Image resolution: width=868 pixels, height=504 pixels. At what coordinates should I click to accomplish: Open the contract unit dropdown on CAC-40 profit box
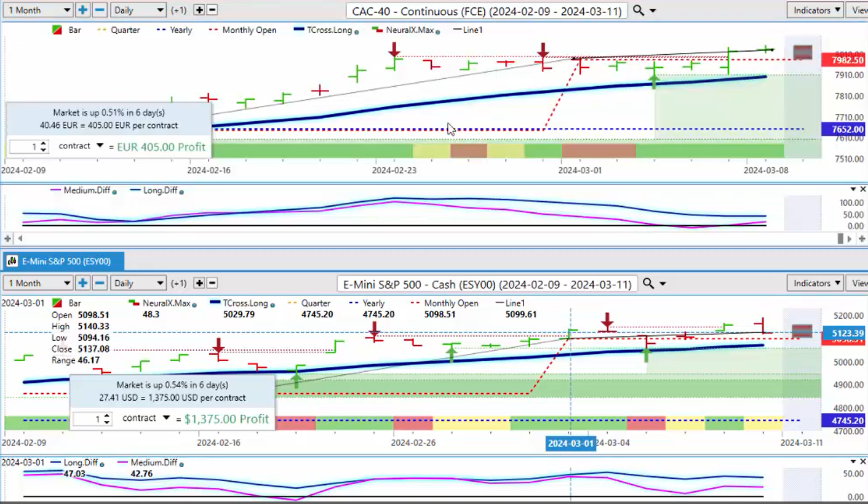coord(100,146)
